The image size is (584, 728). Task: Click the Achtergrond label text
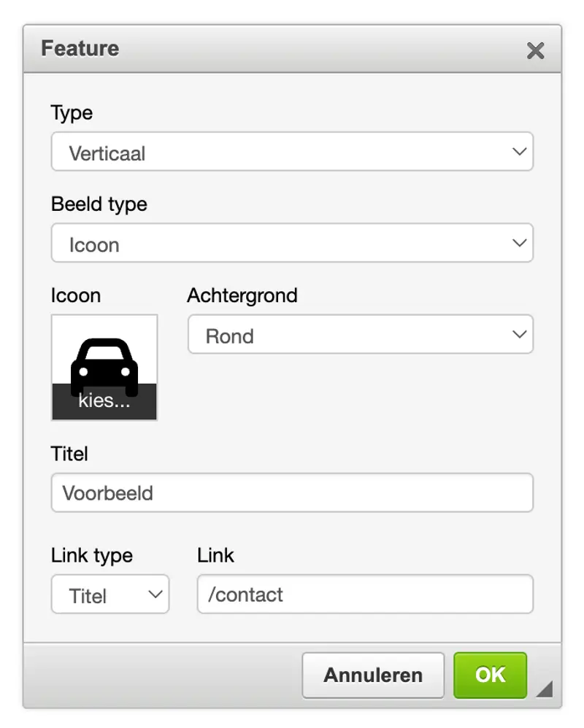tap(242, 295)
